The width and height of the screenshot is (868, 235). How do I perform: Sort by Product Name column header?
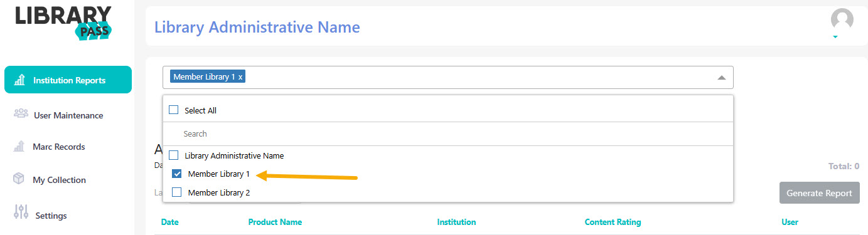click(x=275, y=222)
